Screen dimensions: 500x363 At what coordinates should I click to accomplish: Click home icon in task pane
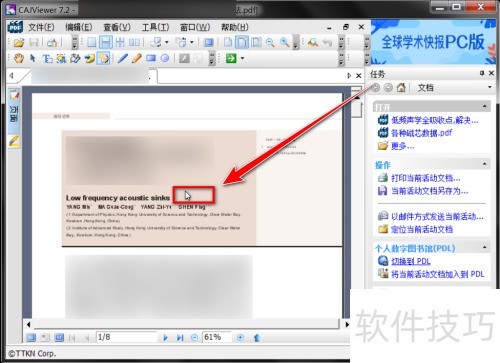[x=401, y=88]
